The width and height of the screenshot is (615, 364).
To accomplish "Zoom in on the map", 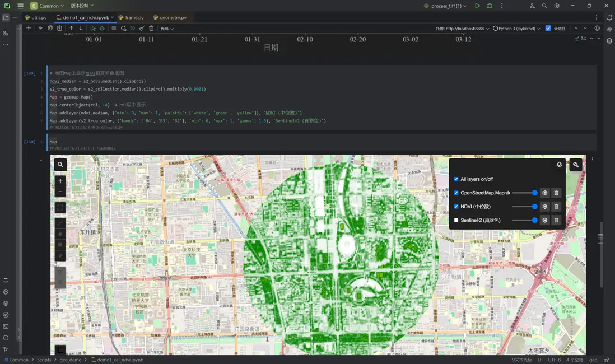I will (60, 181).
